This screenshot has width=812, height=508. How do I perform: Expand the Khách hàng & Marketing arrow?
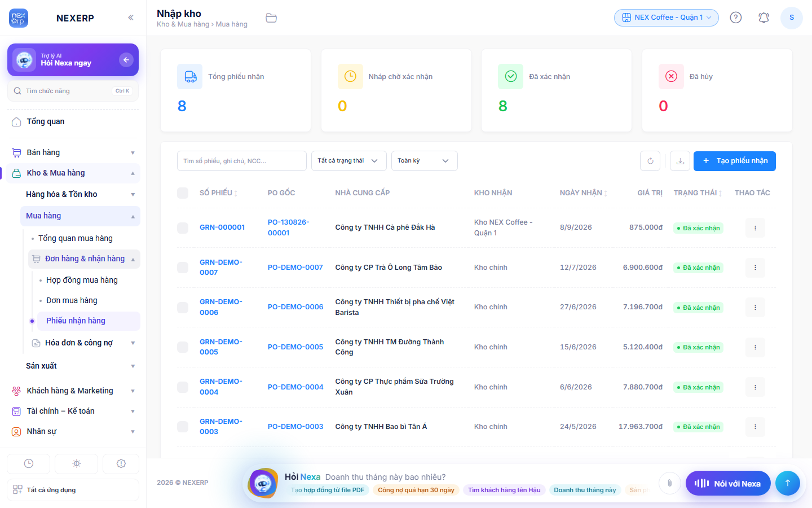coord(133,391)
